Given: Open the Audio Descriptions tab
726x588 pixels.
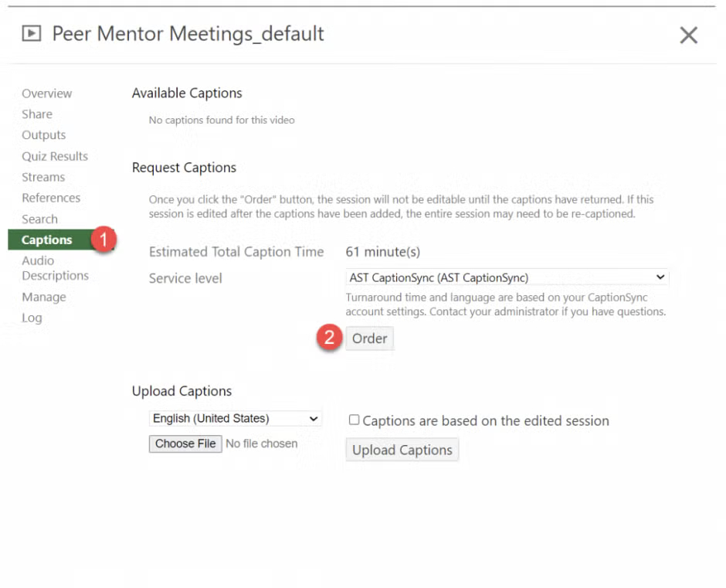Looking at the screenshot, I should (x=55, y=268).
